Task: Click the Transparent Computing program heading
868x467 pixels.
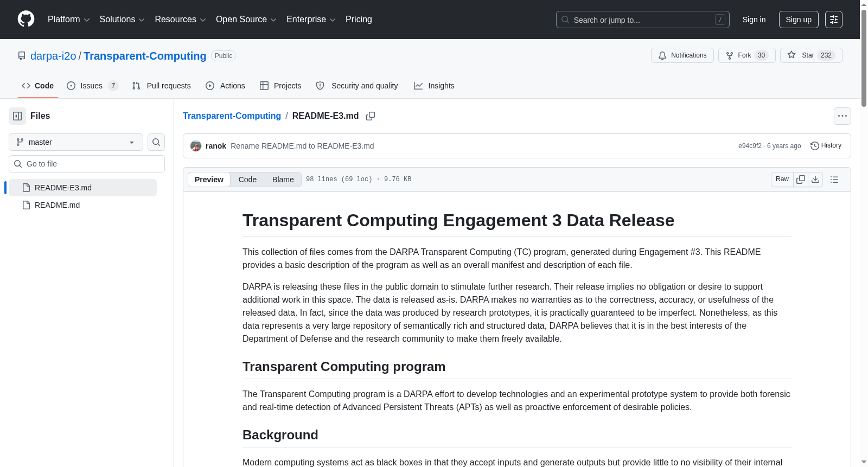Action: pyautogui.click(x=344, y=367)
